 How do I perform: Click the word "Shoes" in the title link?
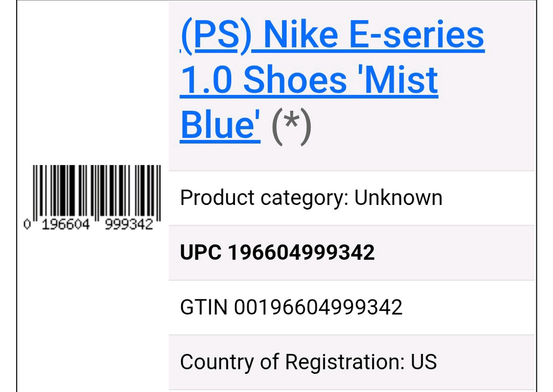(295, 80)
